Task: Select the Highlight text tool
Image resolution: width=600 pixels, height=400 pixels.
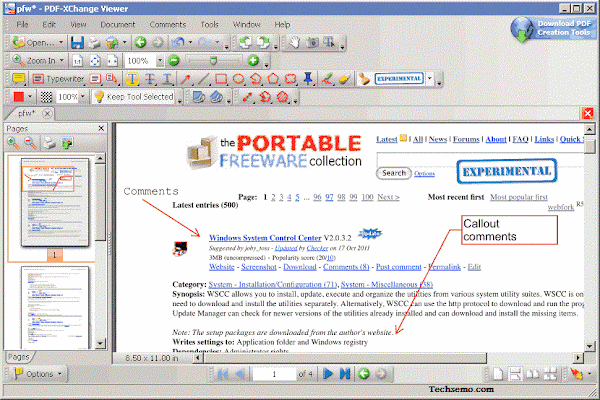Action: click(132, 79)
